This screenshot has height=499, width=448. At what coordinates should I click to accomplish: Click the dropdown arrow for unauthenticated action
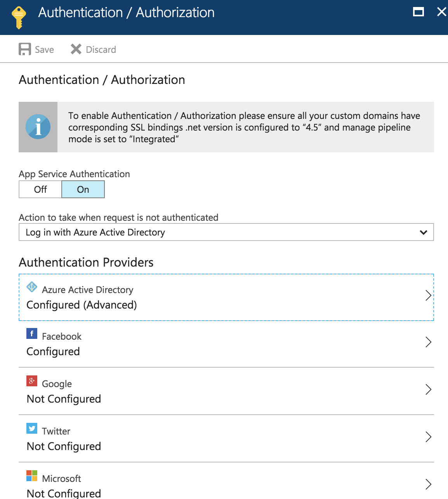tap(424, 232)
